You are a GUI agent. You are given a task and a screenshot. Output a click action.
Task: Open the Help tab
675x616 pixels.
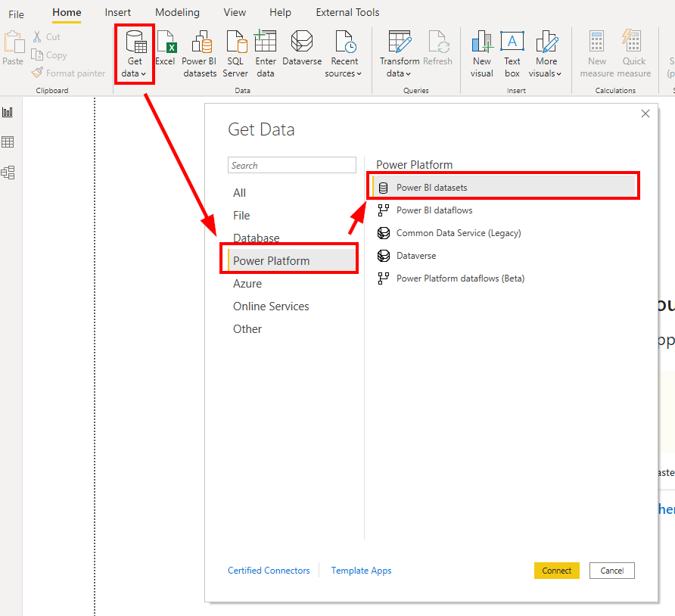pyautogui.click(x=280, y=12)
